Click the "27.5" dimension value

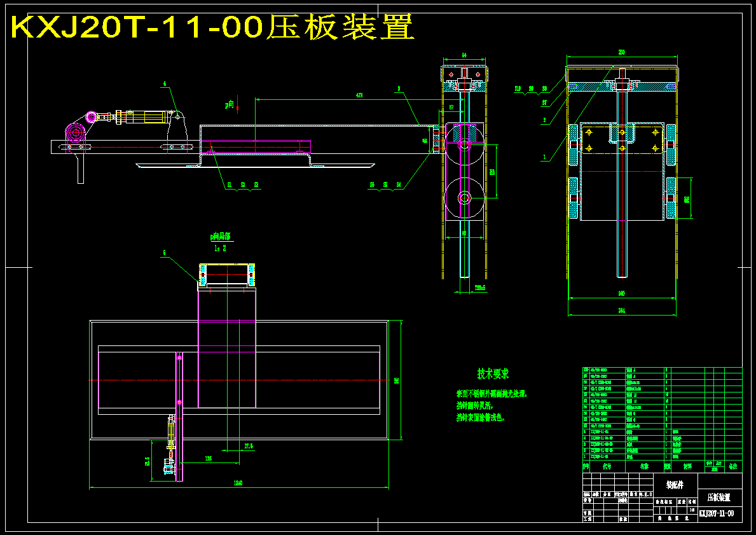(249, 447)
